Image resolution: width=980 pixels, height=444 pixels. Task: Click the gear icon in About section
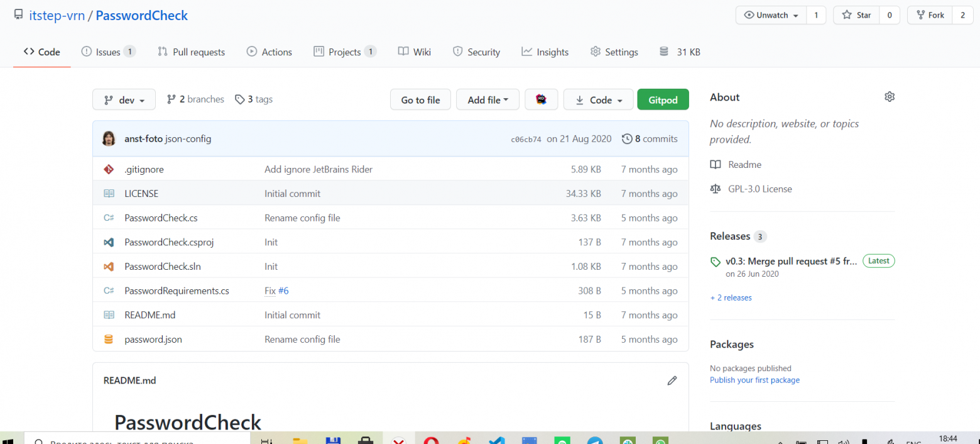point(890,97)
